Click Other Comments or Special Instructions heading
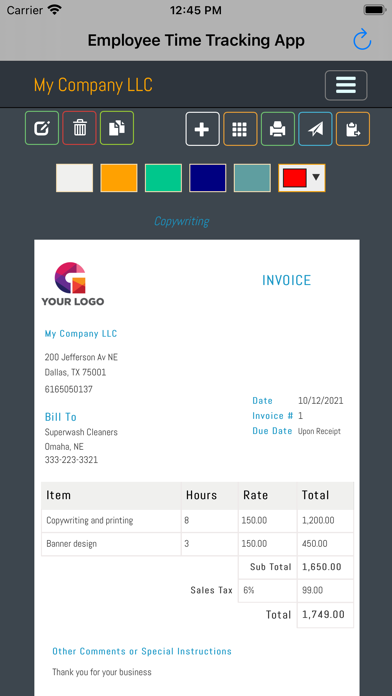This screenshot has width=392, height=696. [142, 651]
